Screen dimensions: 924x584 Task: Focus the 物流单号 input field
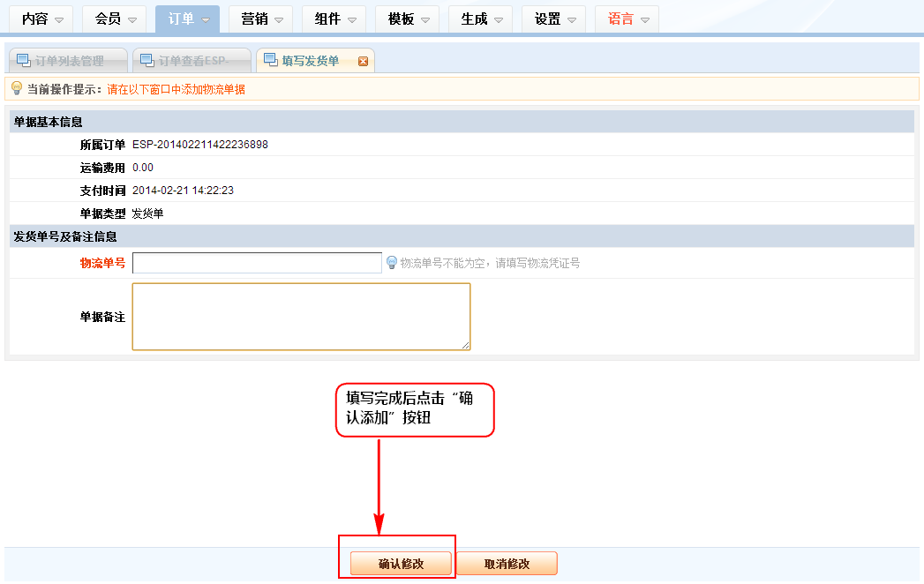point(257,263)
